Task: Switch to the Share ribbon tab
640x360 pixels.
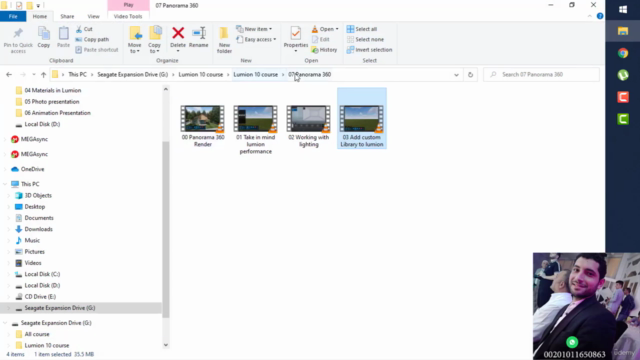Action: point(67,16)
